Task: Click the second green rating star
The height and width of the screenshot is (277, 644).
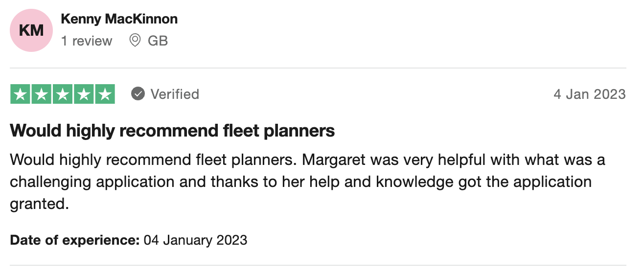Action: 42,94
